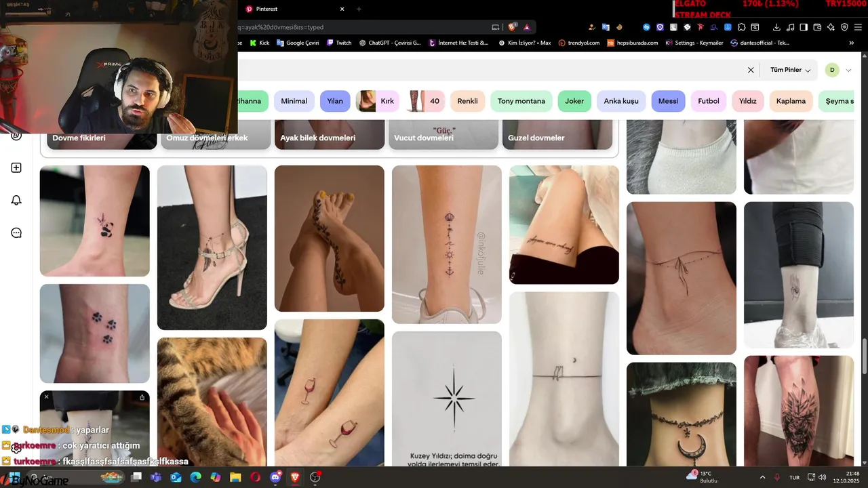This screenshot has height=488, width=868.
Task: Click the Brave Shields lion icon in address bar
Action: coord(513,27)
